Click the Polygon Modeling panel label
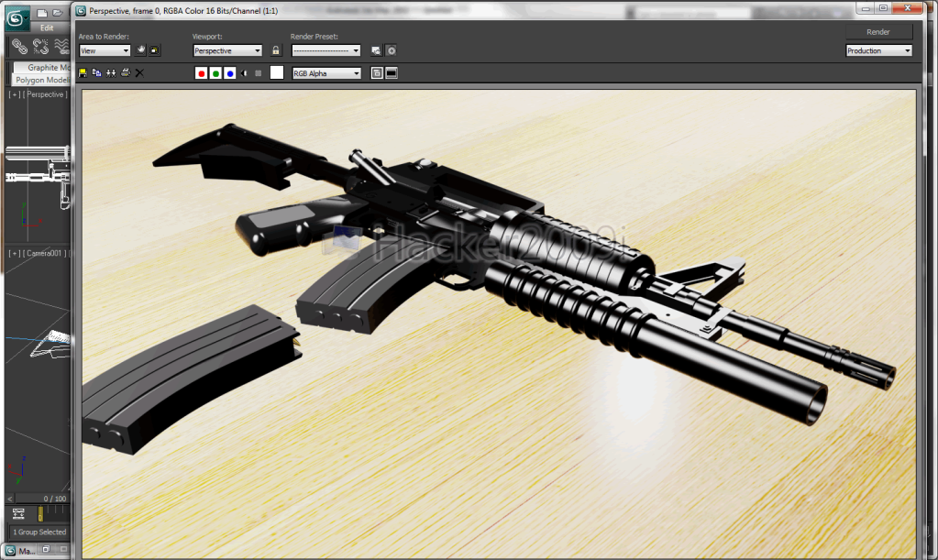The image size is (938, 560). (x=42, y=80)
